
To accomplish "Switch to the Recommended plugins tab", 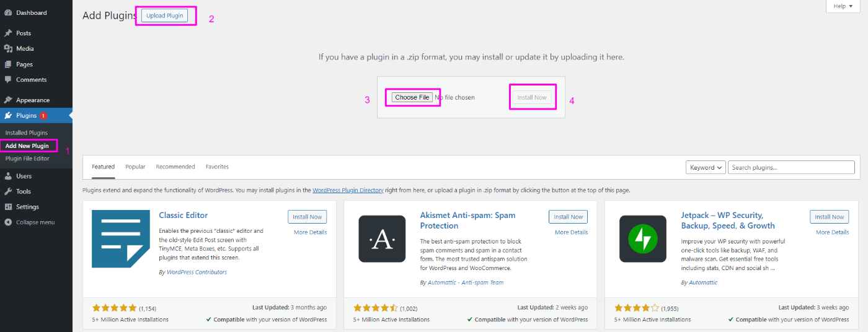I will point(175,167).
